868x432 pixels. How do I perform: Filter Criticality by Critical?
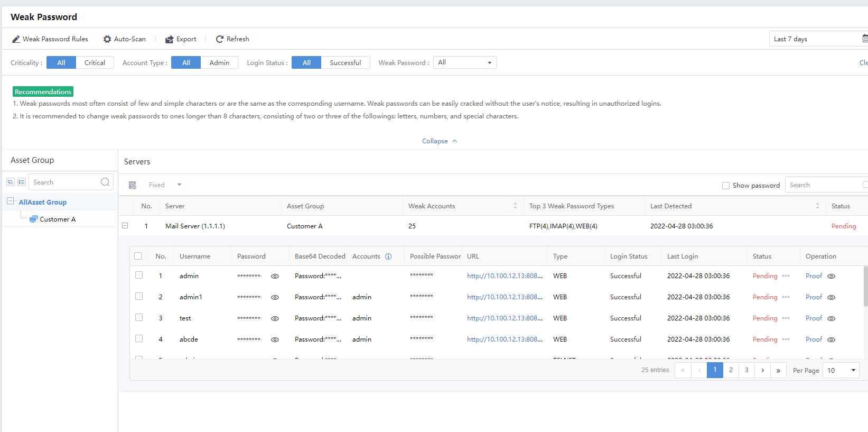point(95,62)
